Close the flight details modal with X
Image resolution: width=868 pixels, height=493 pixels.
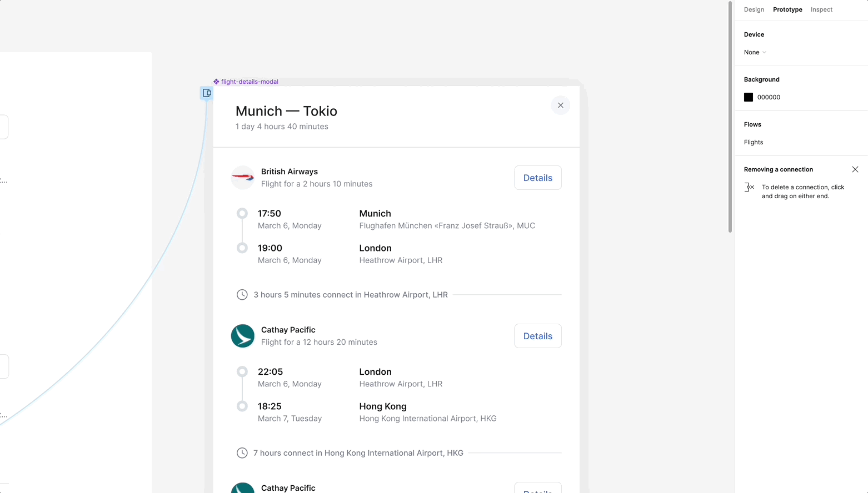pyautogui.click(x=560, y=105)
